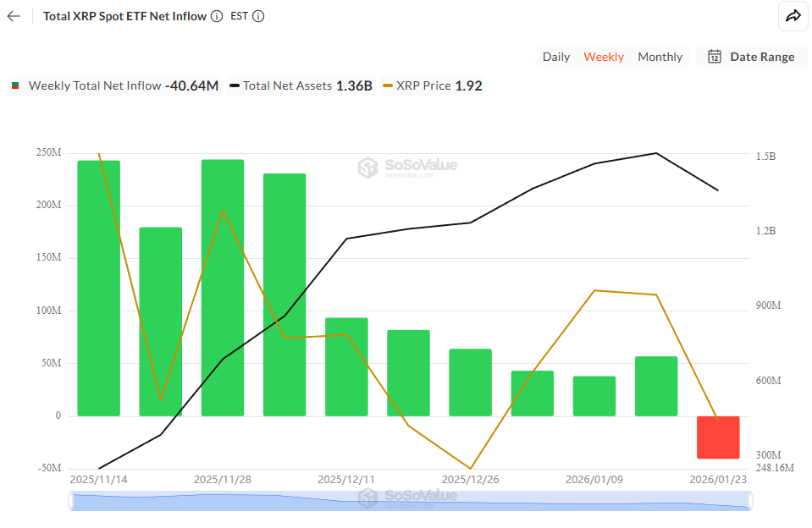Switch to the Daily tab

(x=556, y=57)
